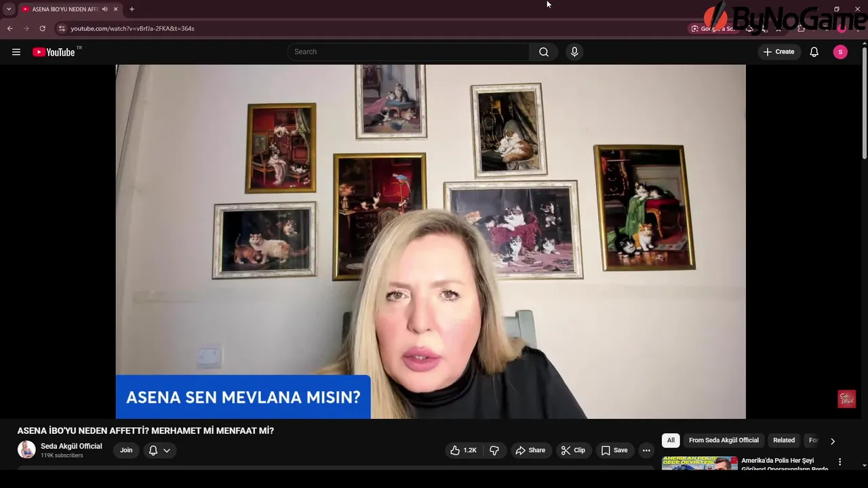Open the notifications bell in the header
This screenshot has width=868, height=488.
click(814, 52)
